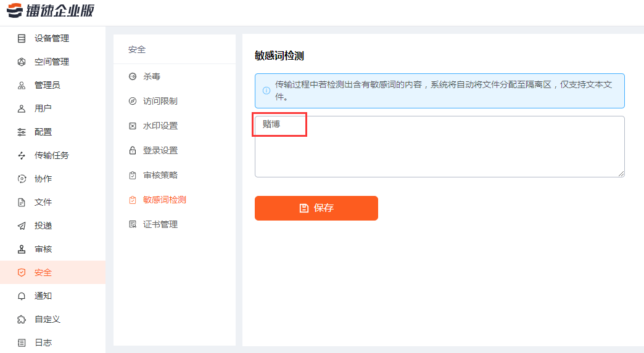Click the orange 保存 button

(316, 208)
